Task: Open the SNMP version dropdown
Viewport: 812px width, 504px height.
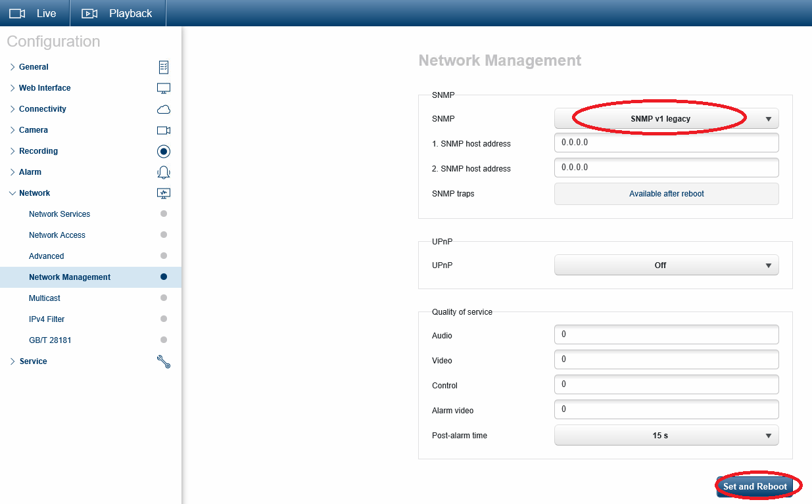Action: coord(666,119)
